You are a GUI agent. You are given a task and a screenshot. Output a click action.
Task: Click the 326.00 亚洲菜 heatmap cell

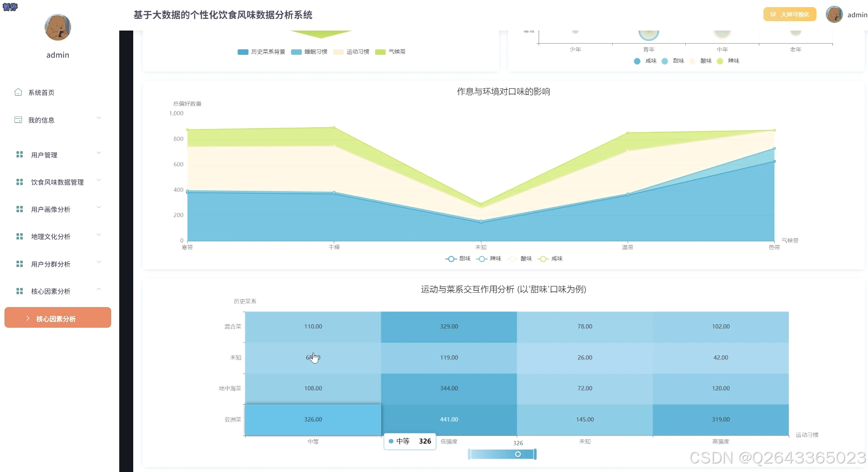coord(313,419)
